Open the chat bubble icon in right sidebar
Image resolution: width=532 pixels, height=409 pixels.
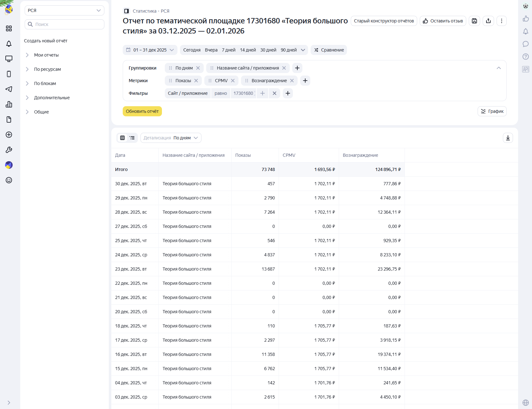526,44
